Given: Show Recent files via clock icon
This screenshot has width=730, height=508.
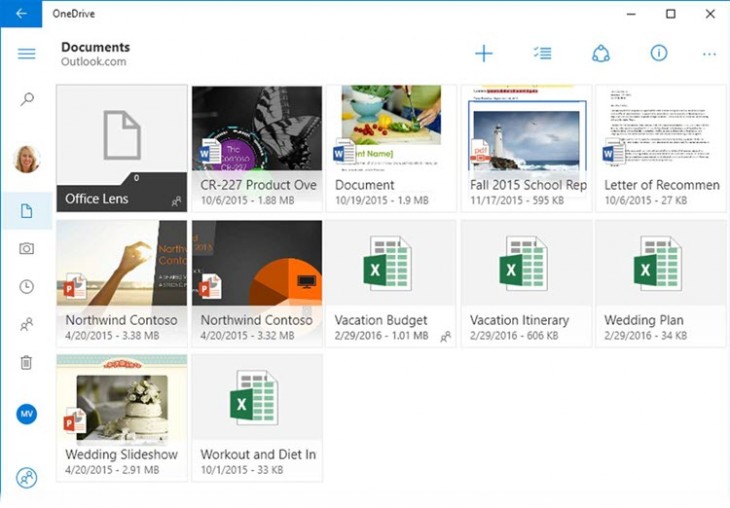Looking at the screenshot, I should point(27,286).
